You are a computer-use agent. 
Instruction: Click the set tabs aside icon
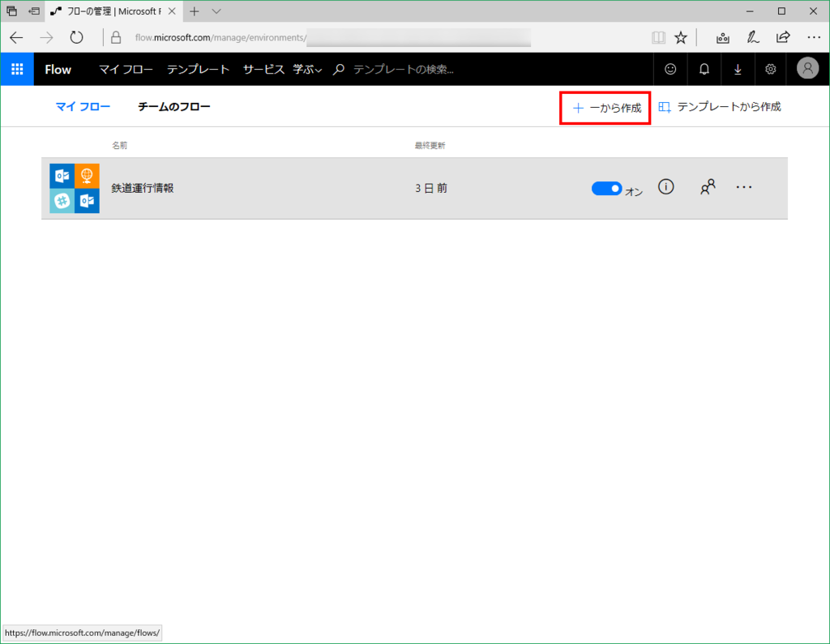tap(34, 11)
